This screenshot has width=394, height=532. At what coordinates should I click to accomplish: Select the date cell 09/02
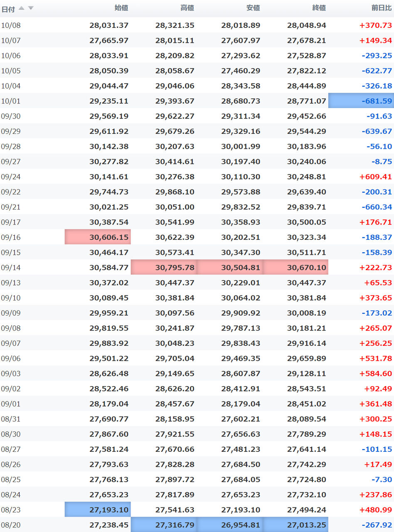click(x=11, y=389)
